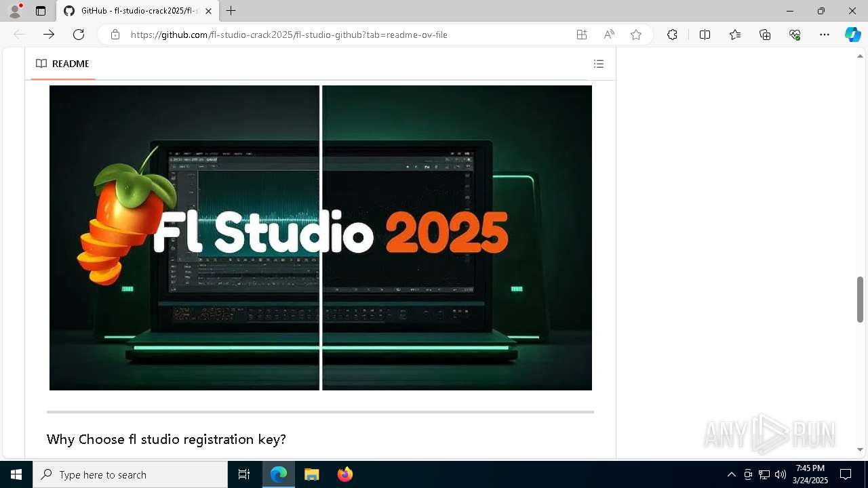Show hidden system tray icons
Image resolution: width=868 pixels, height=488 pixels.
tap(731, 474)
